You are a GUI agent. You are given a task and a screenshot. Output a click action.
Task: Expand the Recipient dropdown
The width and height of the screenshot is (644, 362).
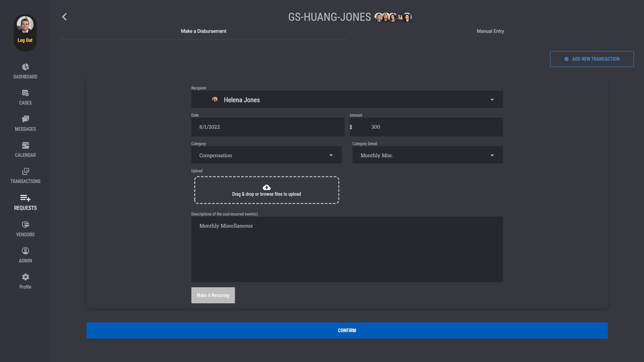tap(492, 100)
